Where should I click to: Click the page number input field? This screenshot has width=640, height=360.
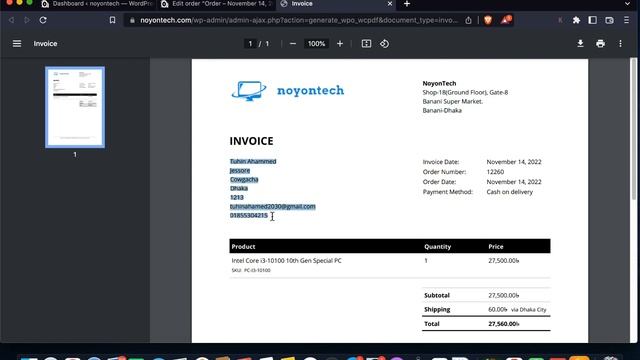(250, 44)
